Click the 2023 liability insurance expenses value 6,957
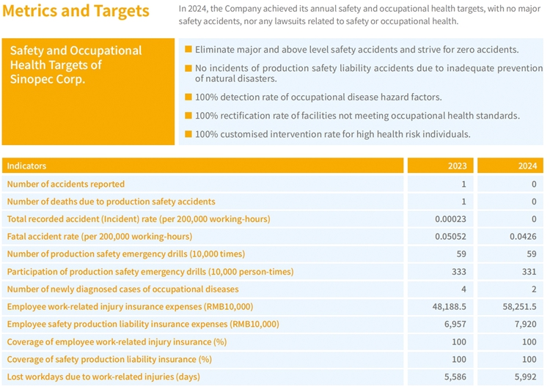The height and width of the screenshot is (392, 550). pos(455,325)
